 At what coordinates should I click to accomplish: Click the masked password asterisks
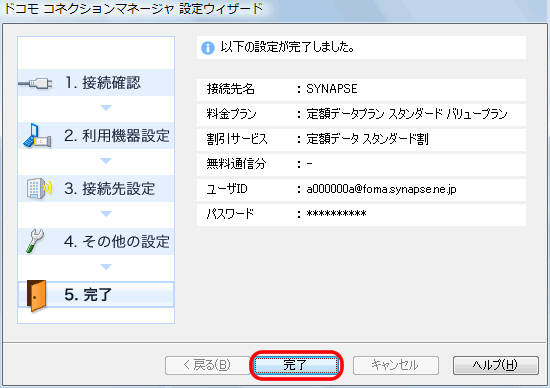[336, 213]
